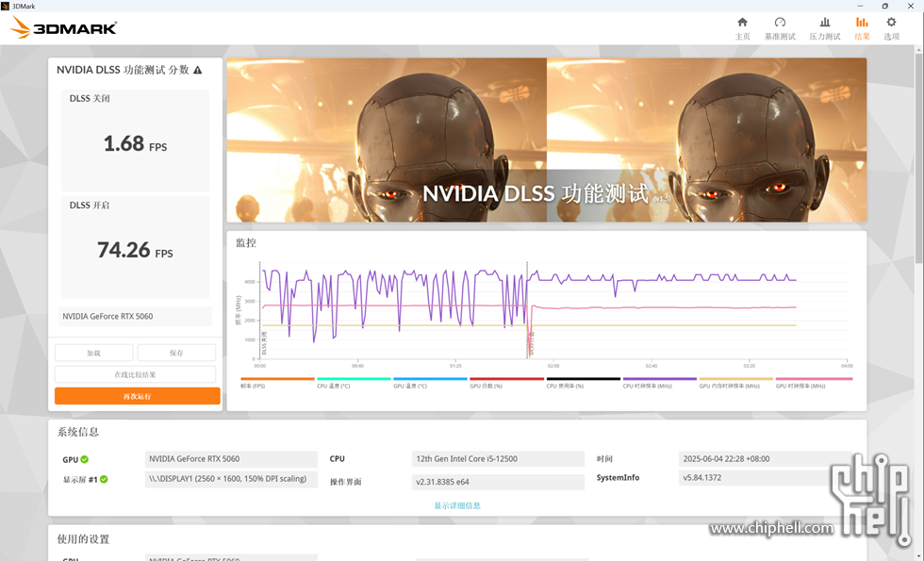
Task: Click the NVIDIA DLSS 功能测试 banner image
Action: 546,140
